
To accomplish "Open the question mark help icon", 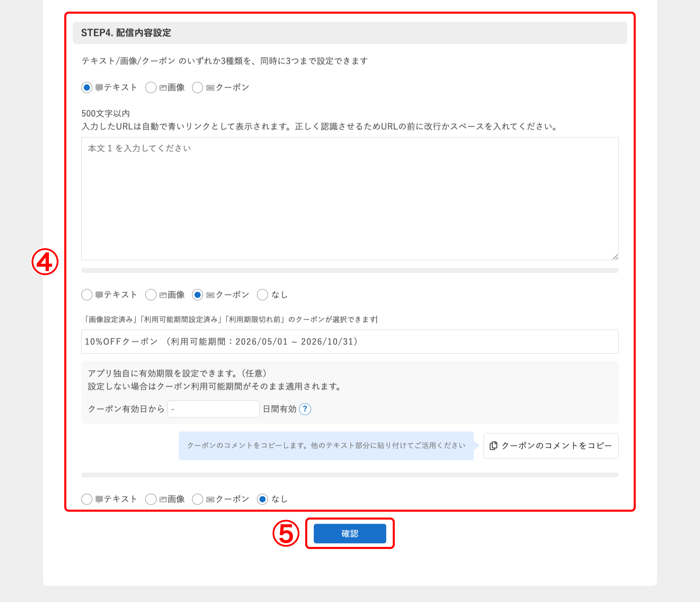I will coord(305,409).
